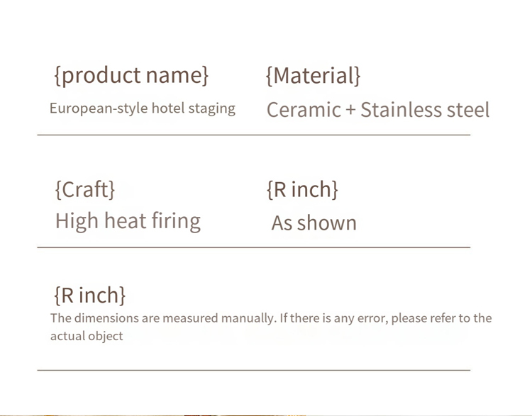Click the {R inch} heading above As shown

click(302, 189)
